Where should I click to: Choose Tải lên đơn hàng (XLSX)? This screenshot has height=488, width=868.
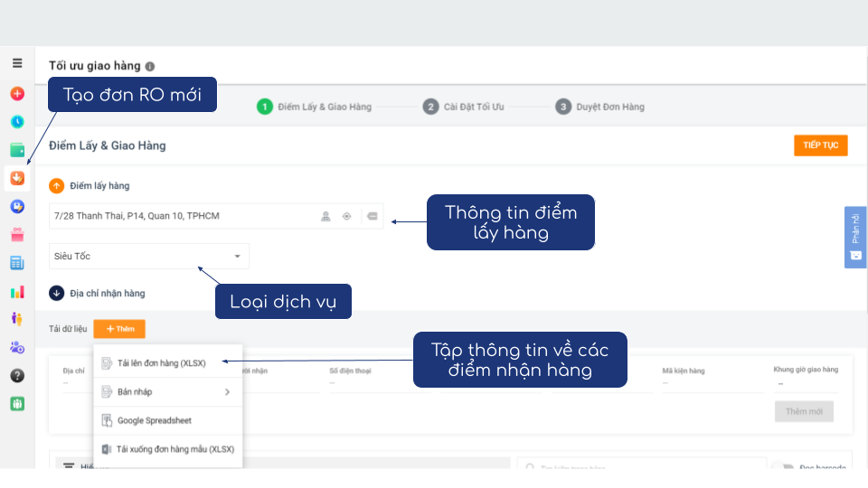click(x=168, y=363)
